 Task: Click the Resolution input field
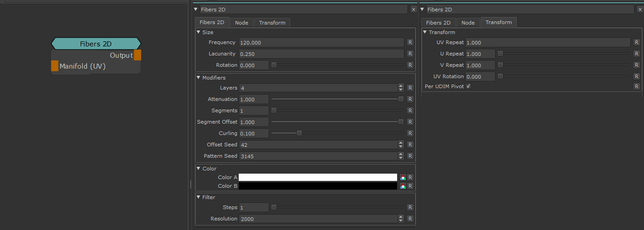(x=318, y=219)
